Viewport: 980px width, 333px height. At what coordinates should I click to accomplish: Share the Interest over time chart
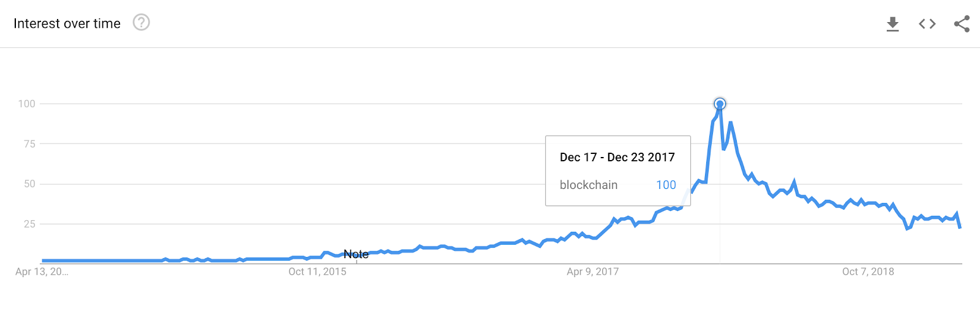tap(962, 24)
